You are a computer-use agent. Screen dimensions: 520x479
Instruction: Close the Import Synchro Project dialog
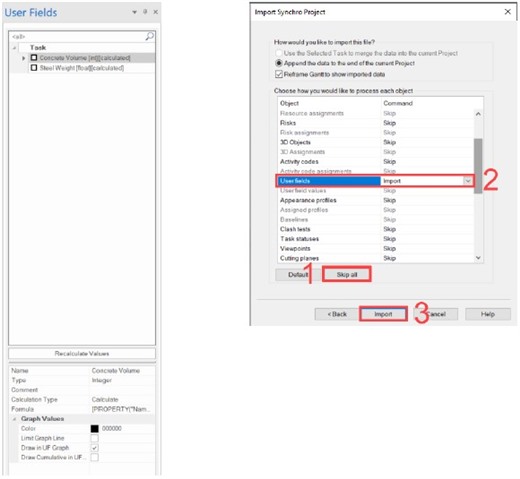pyautogui.click(x=507, y=12)
